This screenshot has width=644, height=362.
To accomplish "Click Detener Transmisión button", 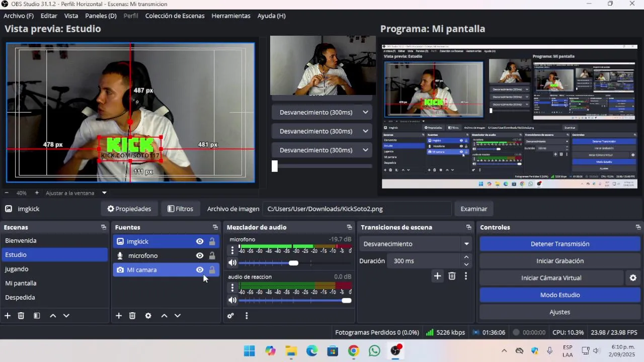I will [x=559, y=244].
